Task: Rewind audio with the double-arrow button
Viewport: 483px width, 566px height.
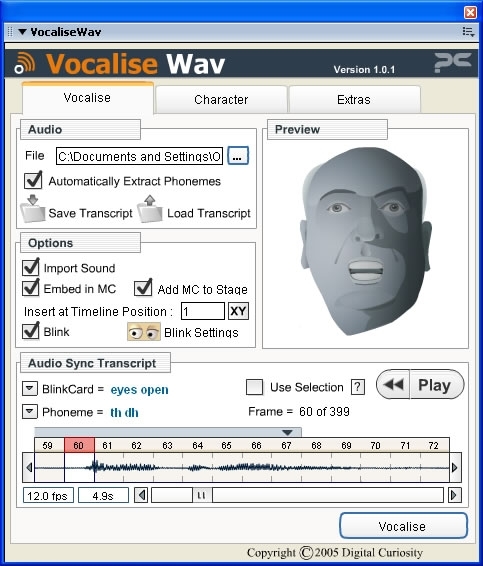Action: pos(393,384)
